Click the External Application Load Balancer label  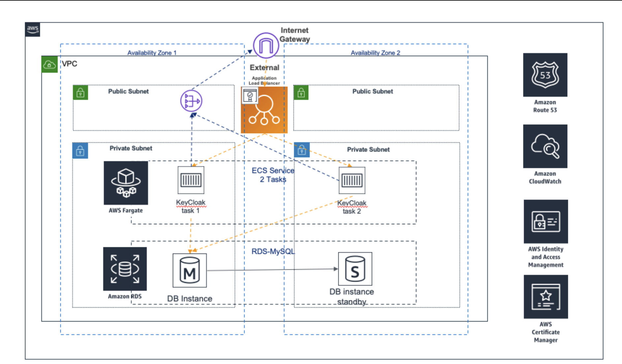pos(264,75)
